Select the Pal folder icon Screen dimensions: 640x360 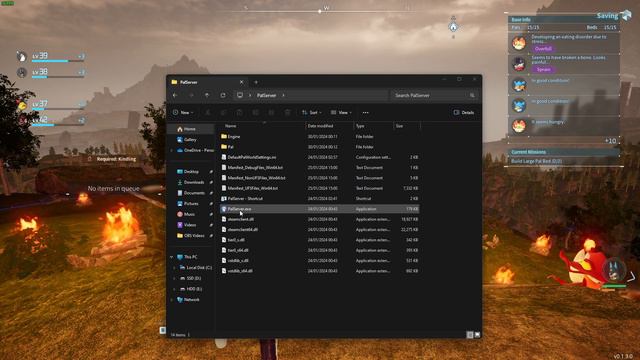coord(224,147)
